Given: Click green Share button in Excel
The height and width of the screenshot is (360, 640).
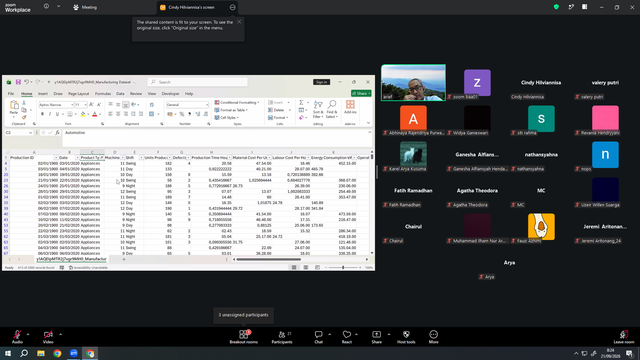Looking at the screenshot, I should coord(361,93).
